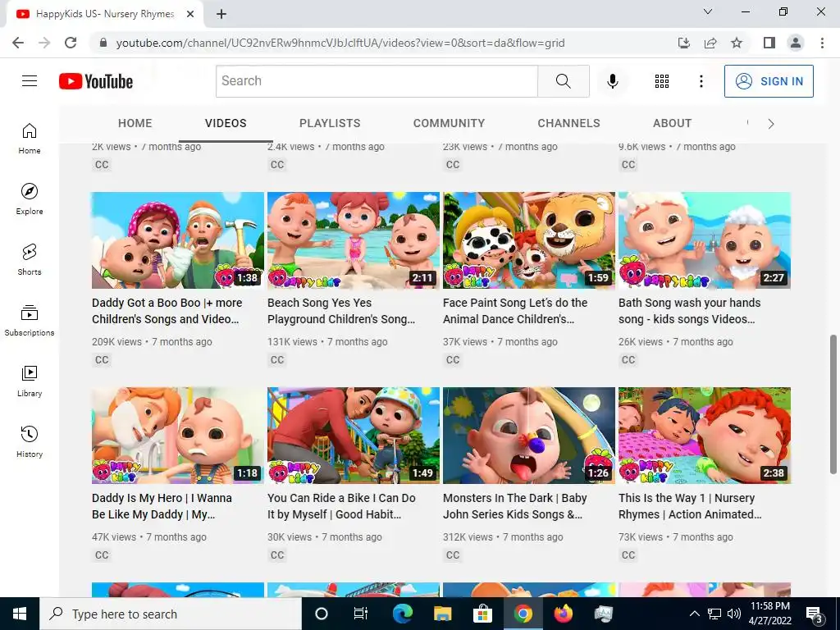Toggle Chrome side panel
840x630 pixels.
coord(769,43)
